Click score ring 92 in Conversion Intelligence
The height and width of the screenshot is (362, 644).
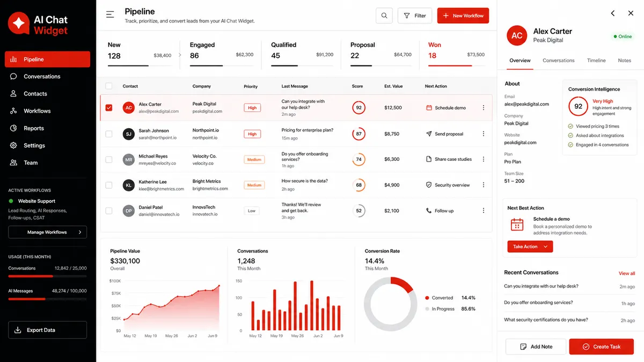pos(578,106)
